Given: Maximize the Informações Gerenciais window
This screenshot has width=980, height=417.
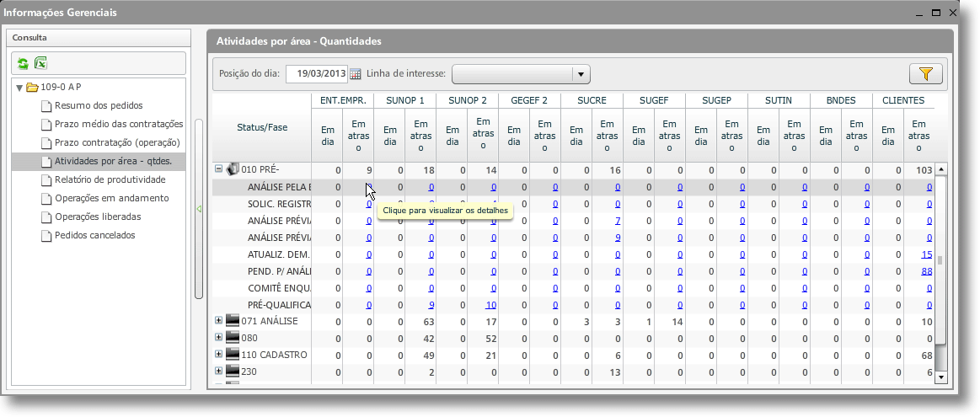Looking at the screenshot, I should pos(936,13).
